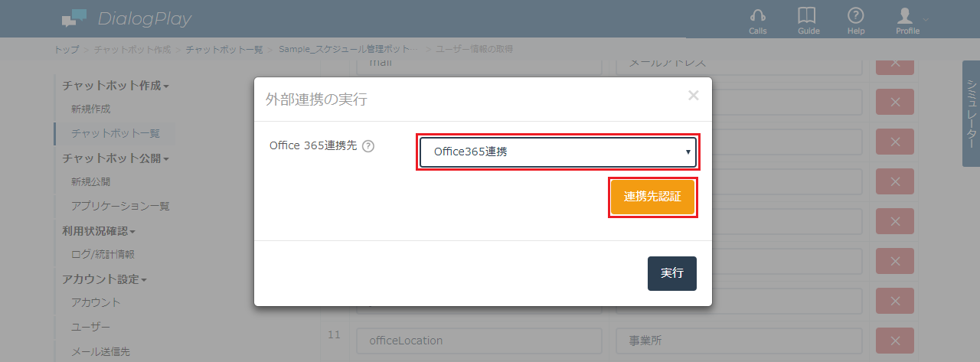Click the DialogPlay logo

click(126, 18)
